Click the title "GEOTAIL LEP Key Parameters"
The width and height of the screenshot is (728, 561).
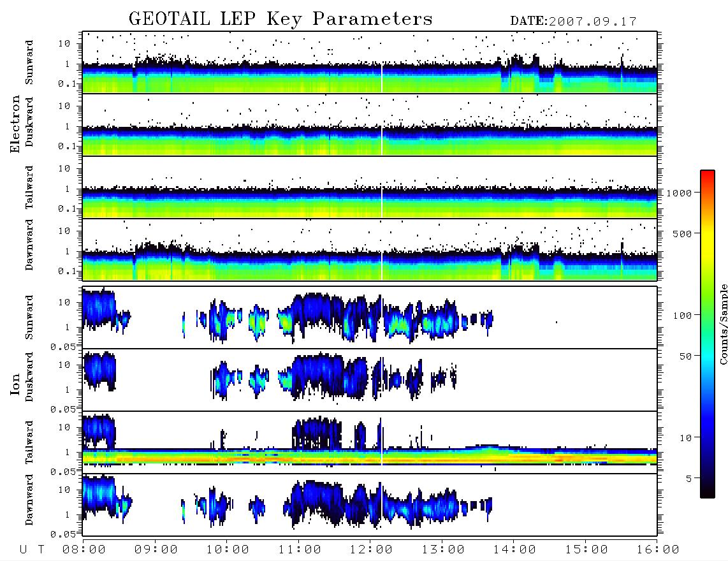(x=280, y=18)
